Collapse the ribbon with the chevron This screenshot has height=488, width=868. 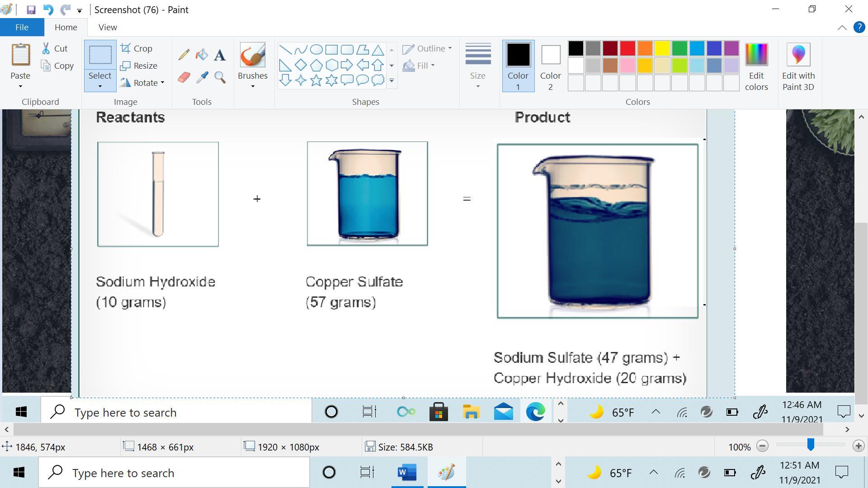click(x=842, y=28)
